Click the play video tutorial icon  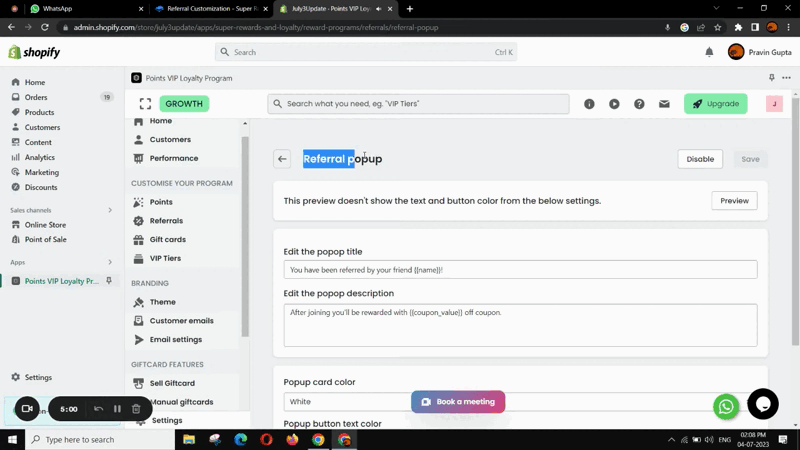(614, 104)
